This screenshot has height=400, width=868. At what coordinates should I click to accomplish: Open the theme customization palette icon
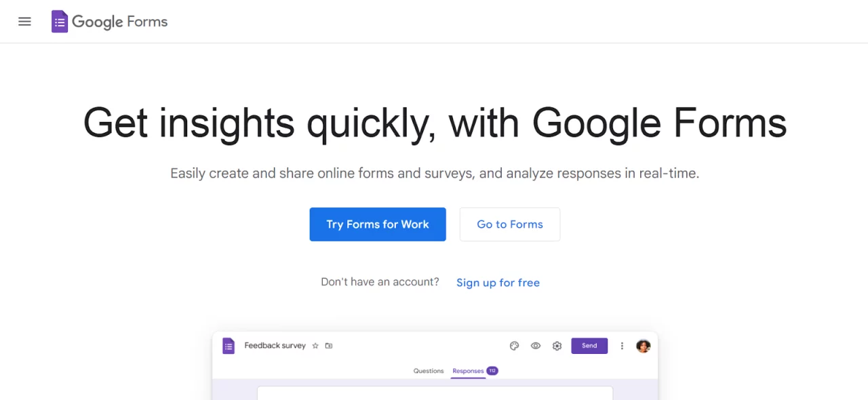click(514, 346)
